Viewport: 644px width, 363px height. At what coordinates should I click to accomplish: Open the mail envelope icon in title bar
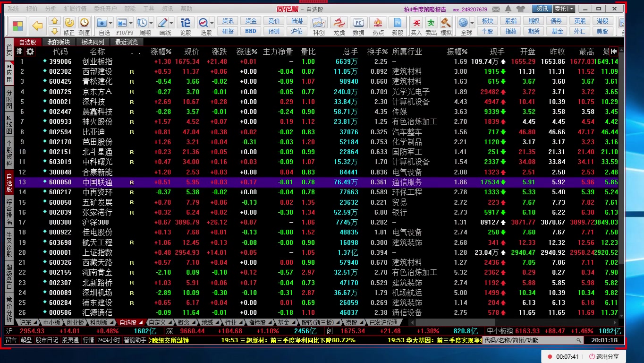tap(497, 9)
